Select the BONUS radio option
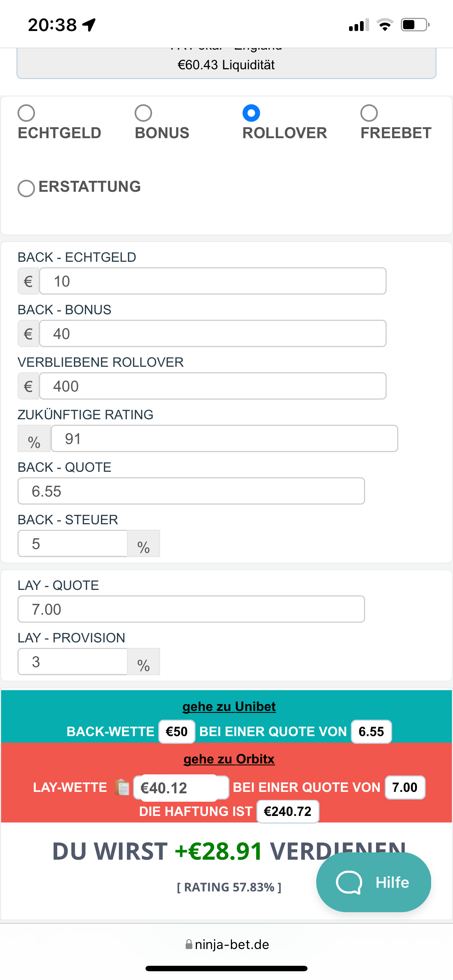Image resolution: width=453 pixels, height=980 pixels. [143, 113]
